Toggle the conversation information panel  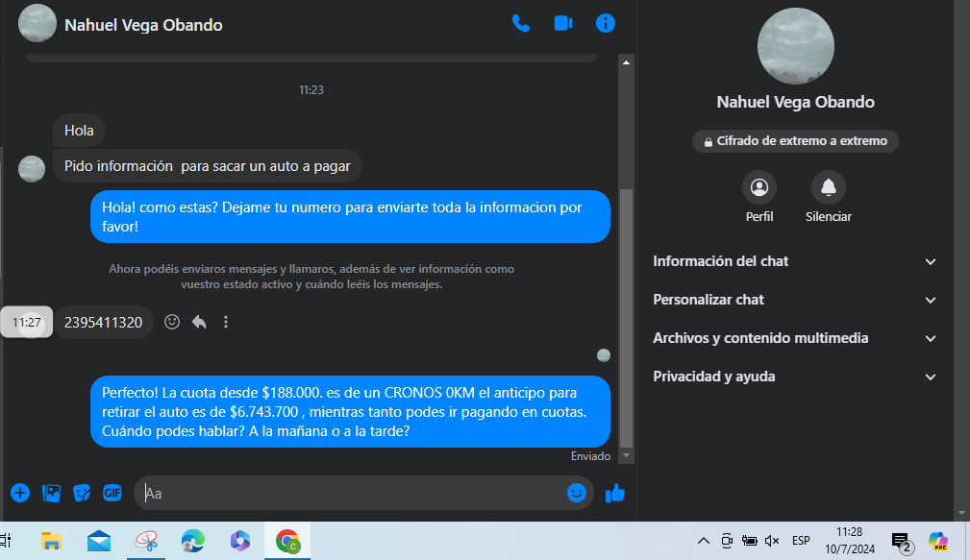(x=606, y=24)
